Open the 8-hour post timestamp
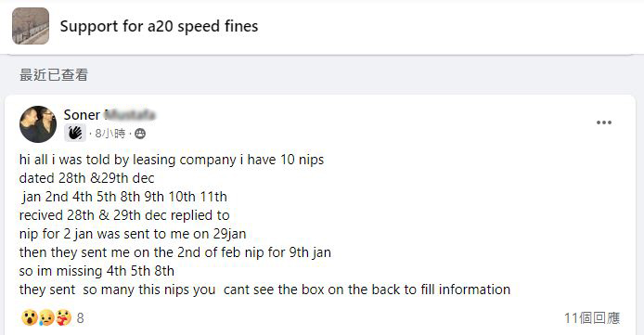 coord(110,134)
